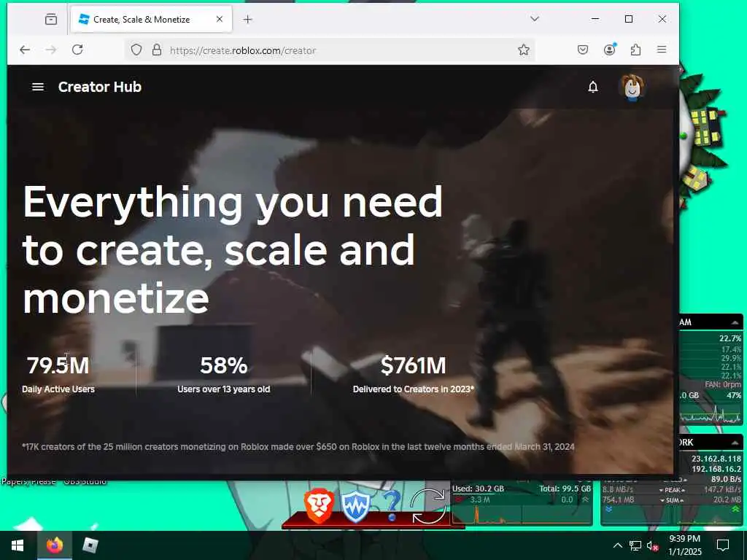Click the $761M Delivered to Creators stat
Viewport: 747px width, 560px height.
[x=414, y=374]
